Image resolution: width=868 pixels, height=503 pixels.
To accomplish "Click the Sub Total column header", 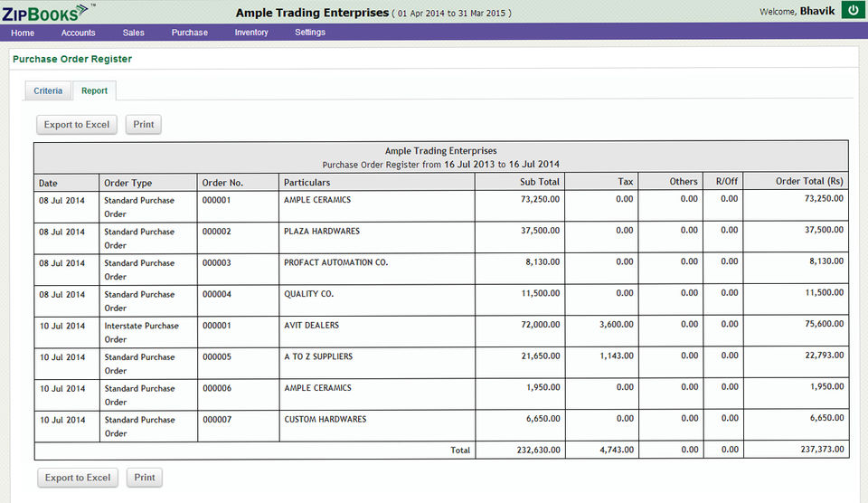I will (x=539, y=182).
